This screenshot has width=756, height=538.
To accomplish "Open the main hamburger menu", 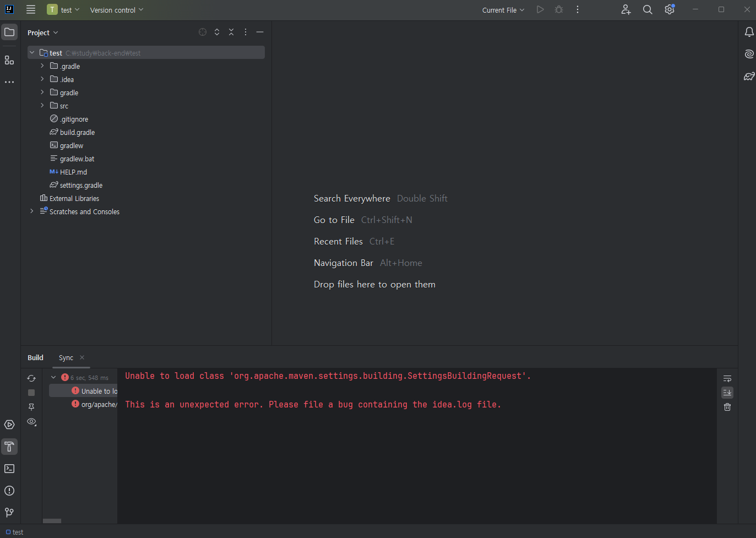I will pos(31,9).
